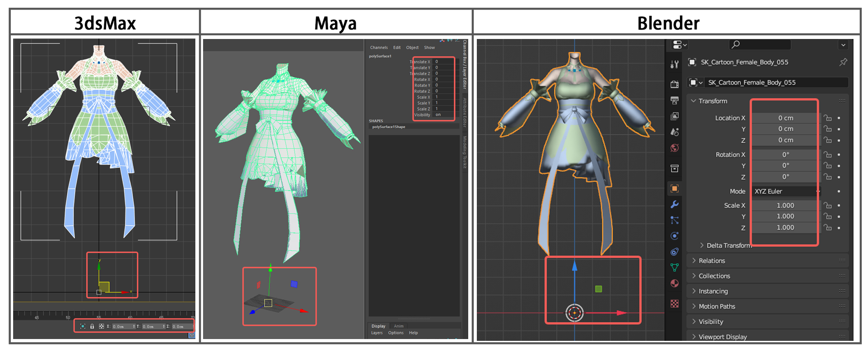Toggle lock for Blender Rotation Y
Screen dimensions: 868x354
[828, 166]
